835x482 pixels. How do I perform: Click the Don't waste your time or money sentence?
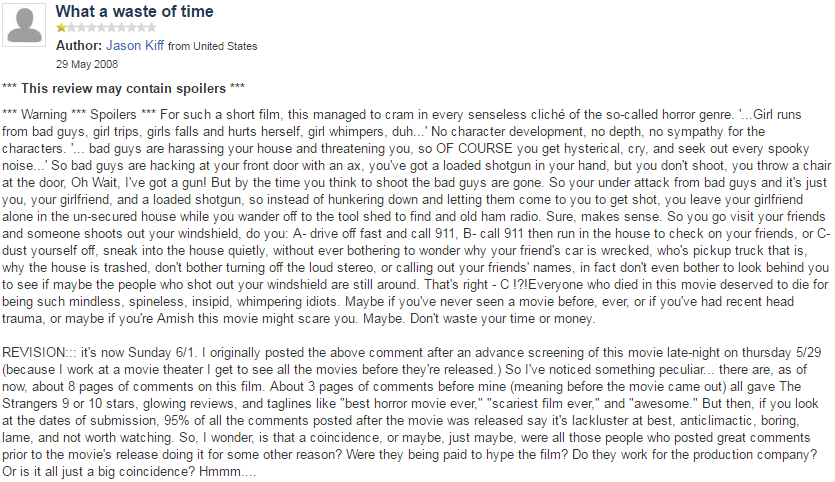click(502, 318)
